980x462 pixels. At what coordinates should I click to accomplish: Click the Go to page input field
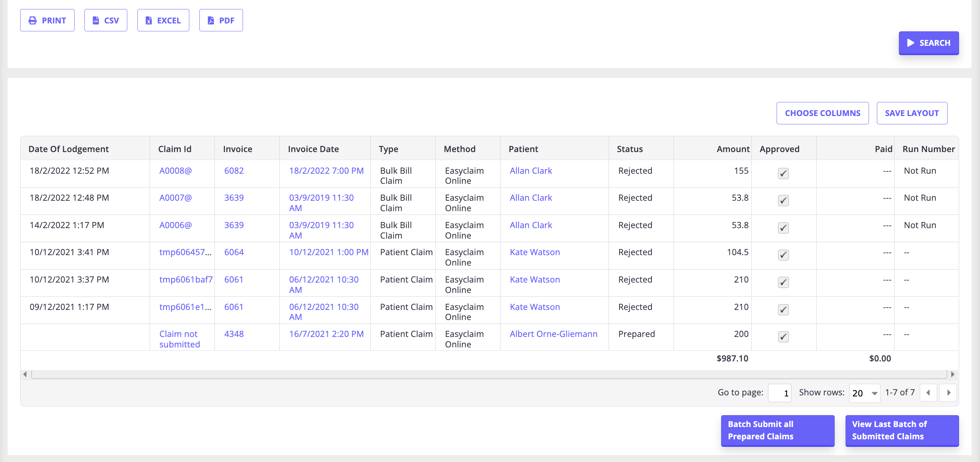coord(779,393)
